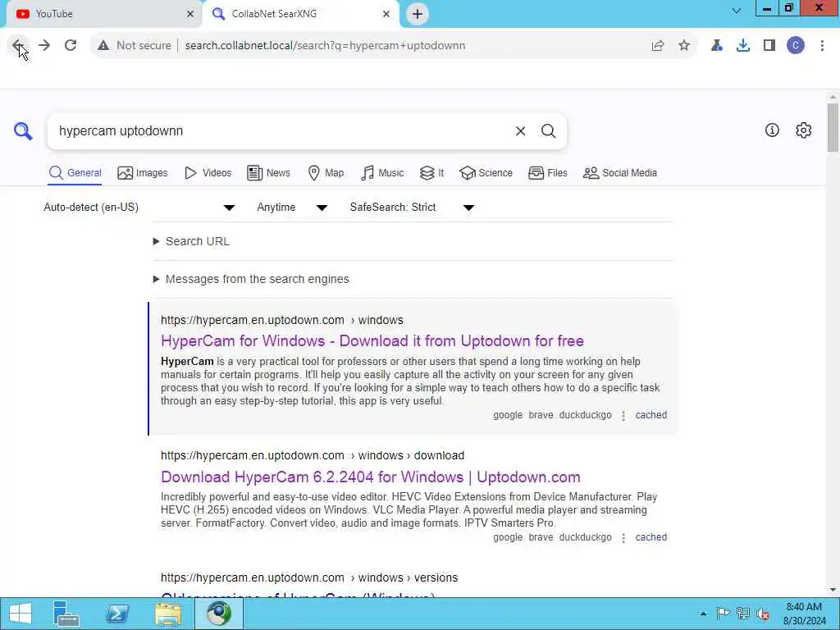The height and width of the screenshot is (630, 840).
Task: Click the muted volume tray icon
Action: point(764,614)
